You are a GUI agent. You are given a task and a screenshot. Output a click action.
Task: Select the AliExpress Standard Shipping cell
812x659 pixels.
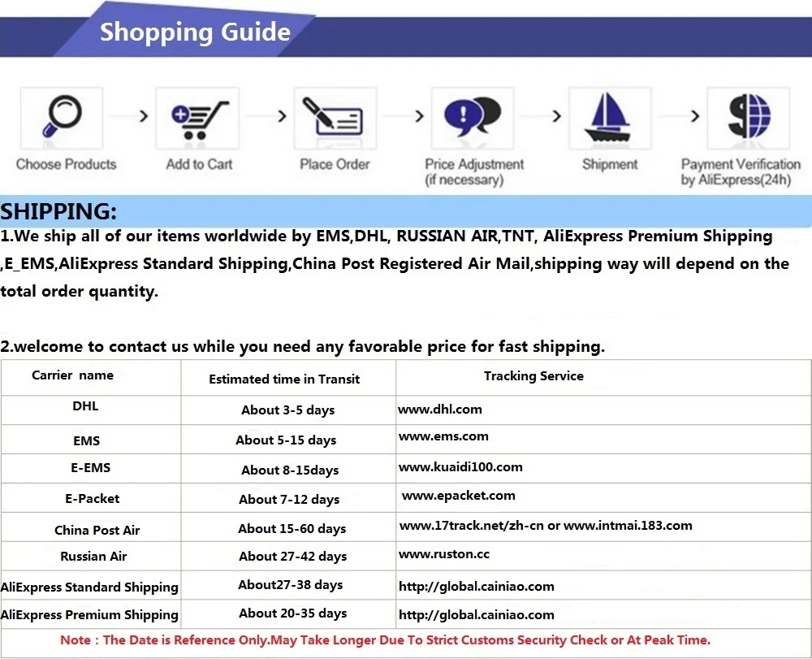coord(89,587)
